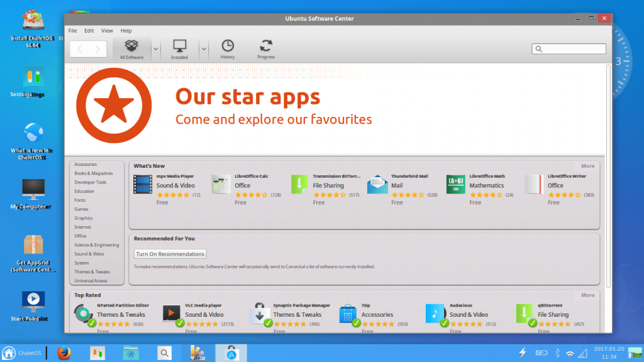Click the battery tray icon
Screen dimensions: 644x362
(x=541, y=353)
